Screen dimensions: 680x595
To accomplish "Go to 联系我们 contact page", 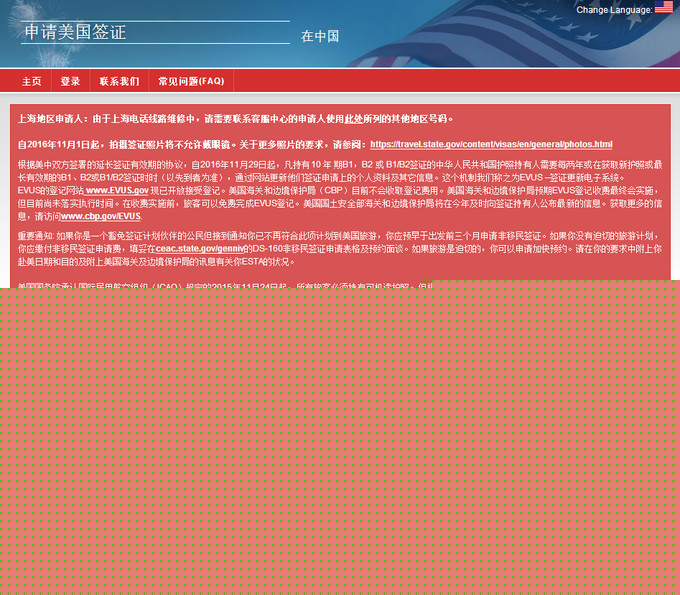I will [119, 81].
